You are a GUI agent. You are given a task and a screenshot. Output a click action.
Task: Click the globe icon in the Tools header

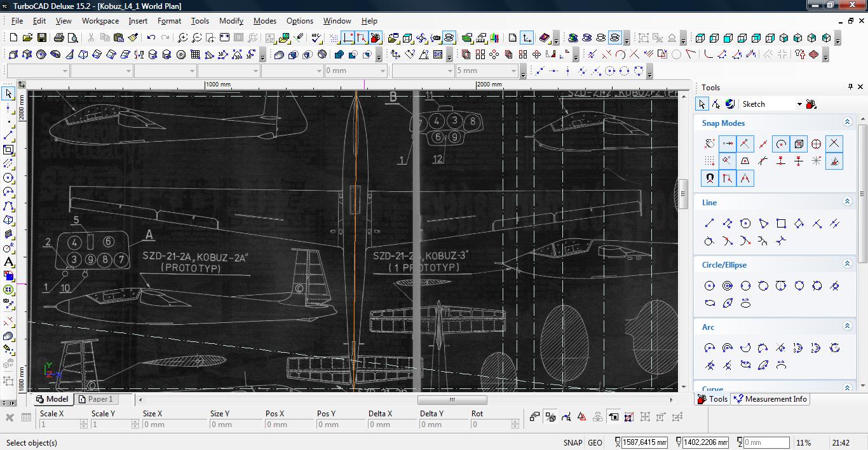click(x=729, y=104)
